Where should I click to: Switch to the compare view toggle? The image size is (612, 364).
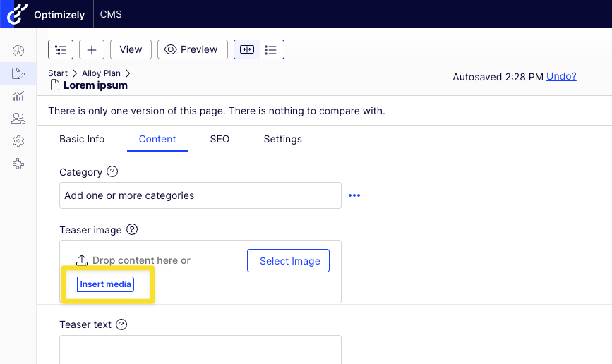point(247,49)
